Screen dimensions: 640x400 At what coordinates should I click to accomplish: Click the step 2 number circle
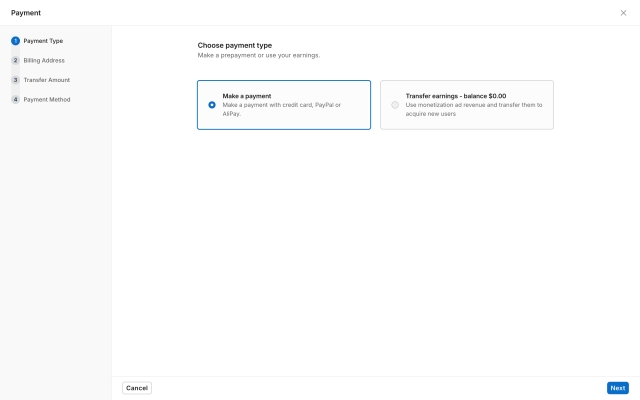click(x=16, y=60)
